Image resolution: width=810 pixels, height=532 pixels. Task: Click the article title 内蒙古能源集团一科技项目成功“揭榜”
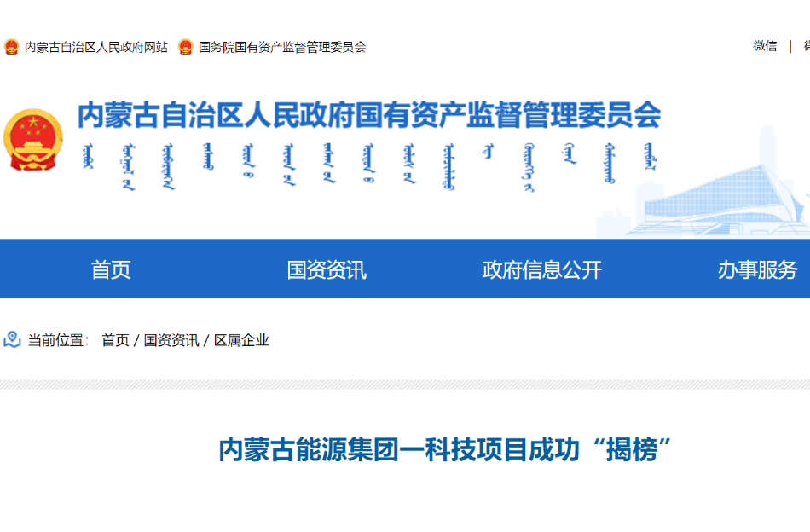446,449
